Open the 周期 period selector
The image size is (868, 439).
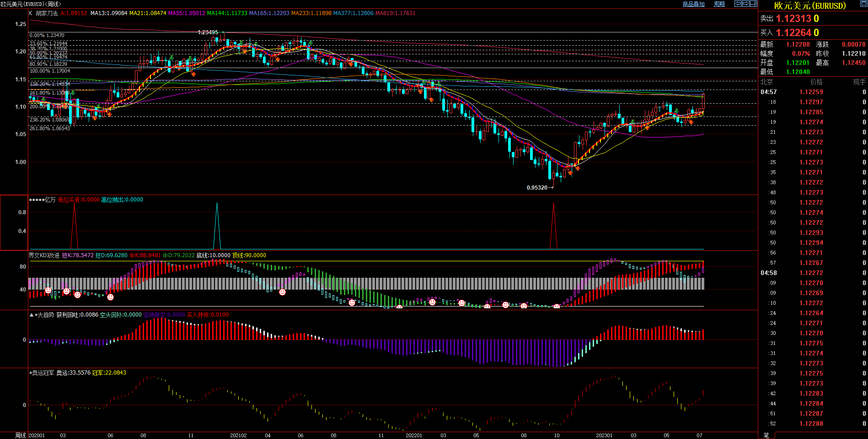[719, 4]
